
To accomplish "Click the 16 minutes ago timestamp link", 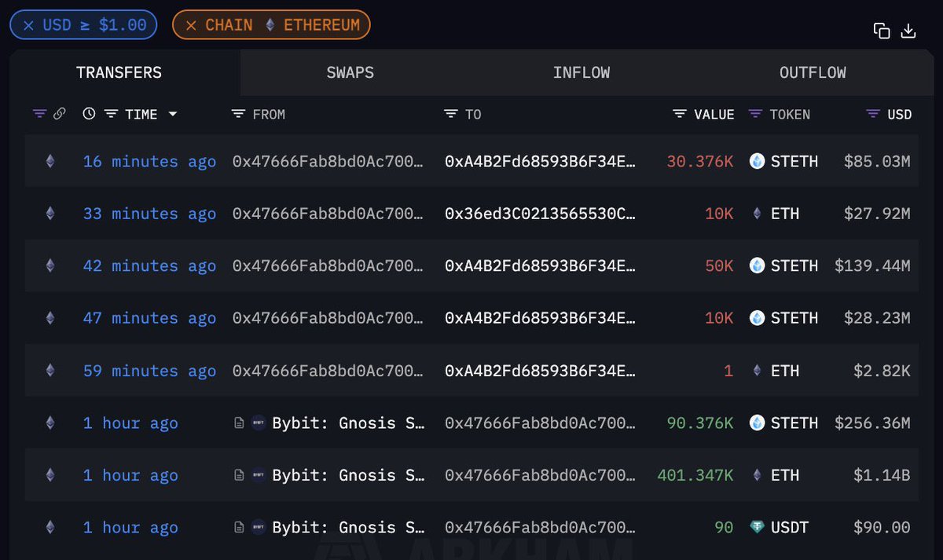I will point(149,161).
